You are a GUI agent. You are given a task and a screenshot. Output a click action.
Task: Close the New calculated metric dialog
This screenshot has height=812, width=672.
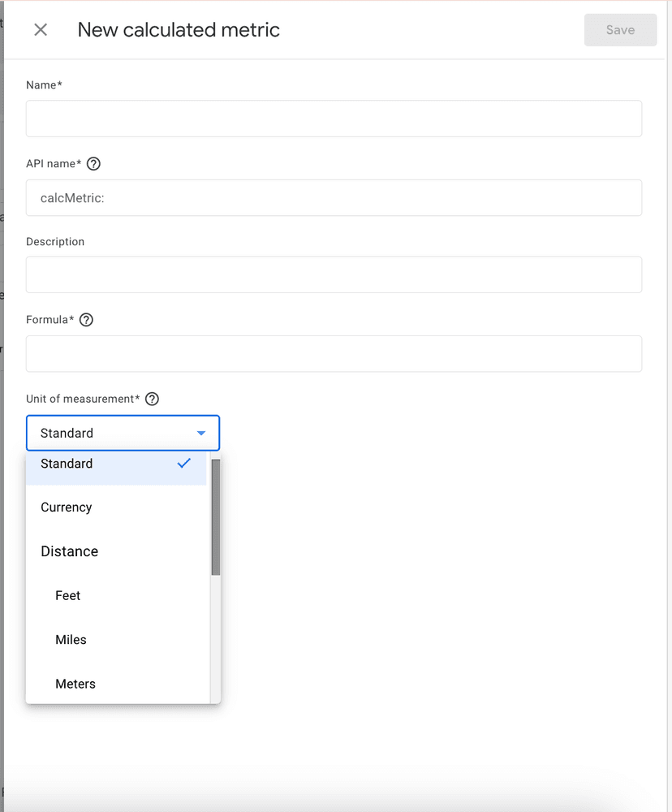coord(40,29)
